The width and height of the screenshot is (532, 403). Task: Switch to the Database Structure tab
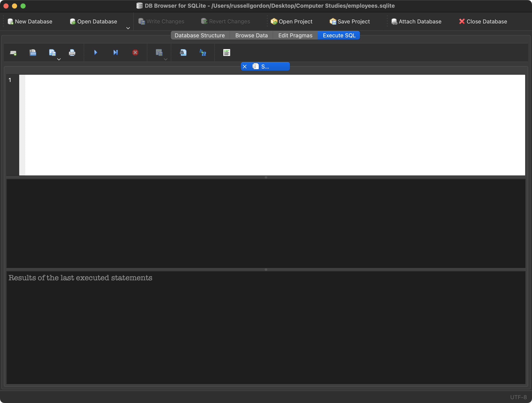click(x=200, y=35)
